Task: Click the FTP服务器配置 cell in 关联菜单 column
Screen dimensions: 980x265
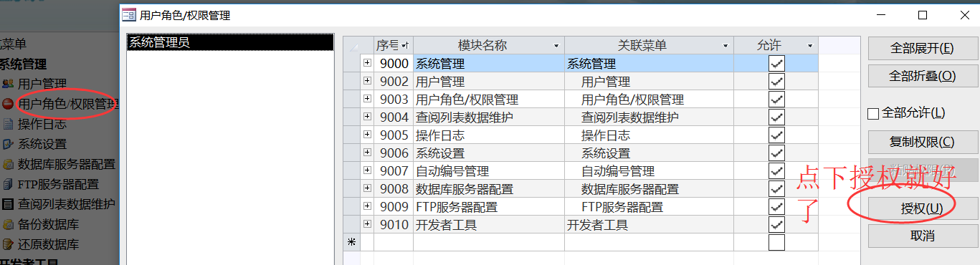Action: click(x=649, y=207)
